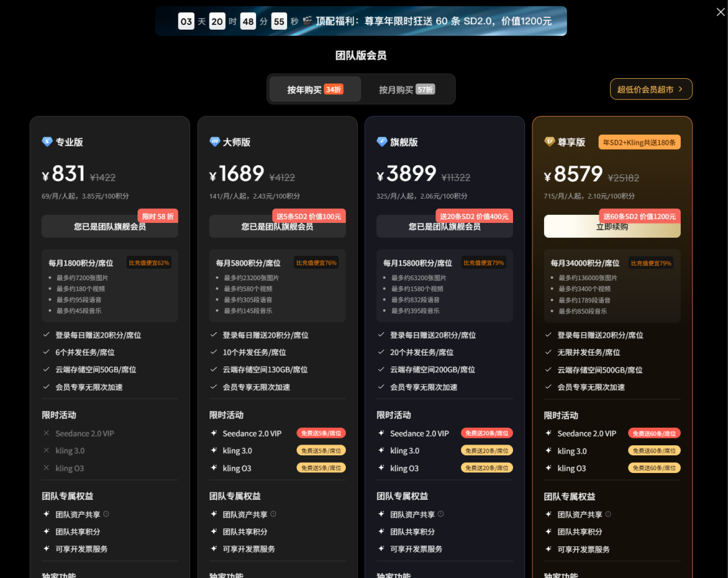The image size is (728, 578).
Task: Open the 团队资产共享 info tooltip on 尊享版
Action: (607, 514)
